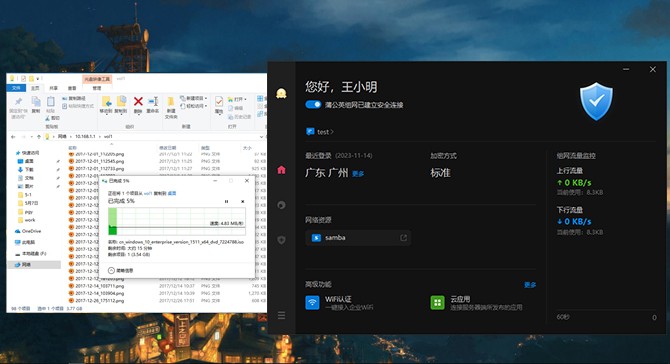
Task: Click the 新建文件夹 new folder icon
Action: tap(171, 102)
